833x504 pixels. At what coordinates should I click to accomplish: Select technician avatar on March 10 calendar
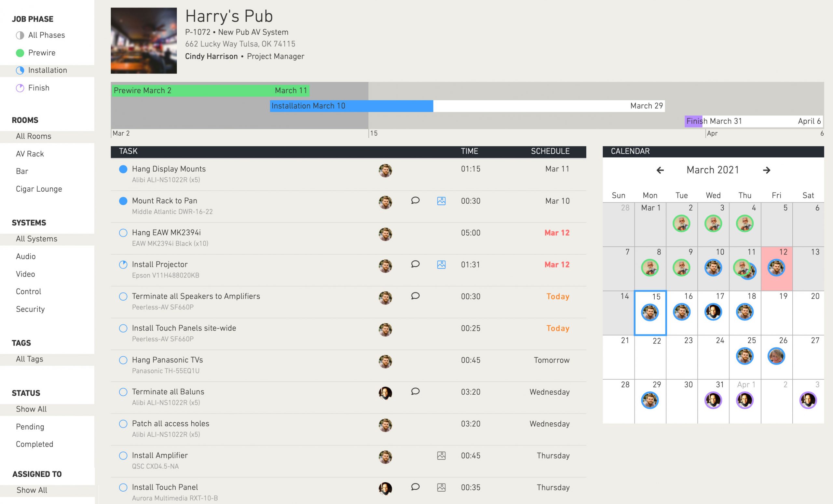[713, 268]
